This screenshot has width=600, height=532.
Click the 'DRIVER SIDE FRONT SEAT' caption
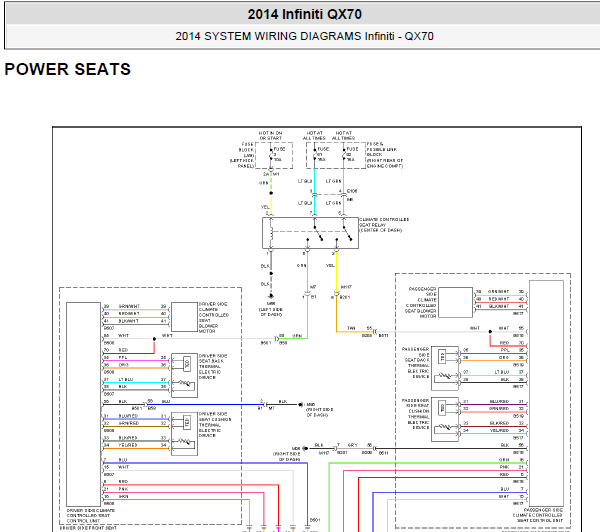click(x=88, y=528)
